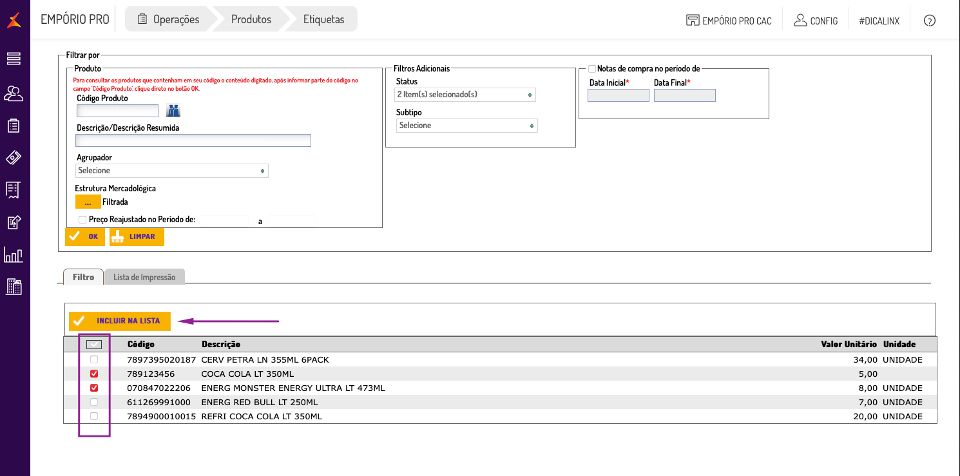This screenshot has width=960, height=476.
Task: Click the store icon beside Empório Pro CAC
Action: click(692, 20)
